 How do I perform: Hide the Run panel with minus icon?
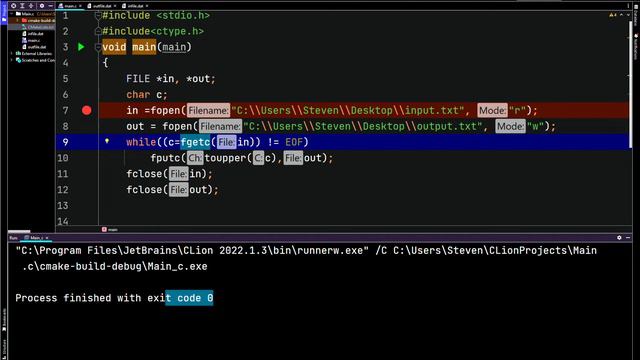click(628, 238)
